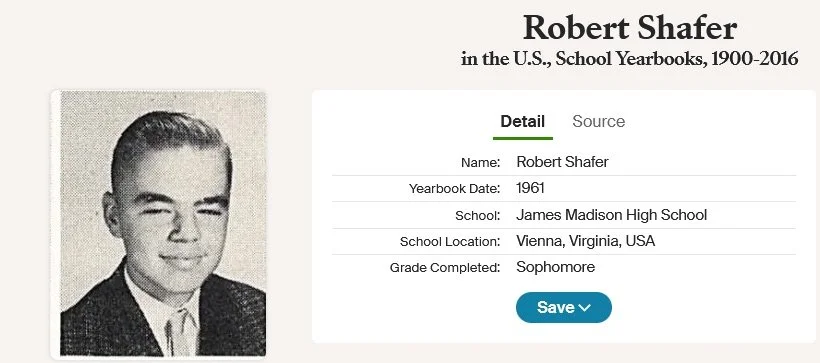Viewport: 820px width, 363px height.
Task: Select the Detail tab
Action: coord(522,121)
